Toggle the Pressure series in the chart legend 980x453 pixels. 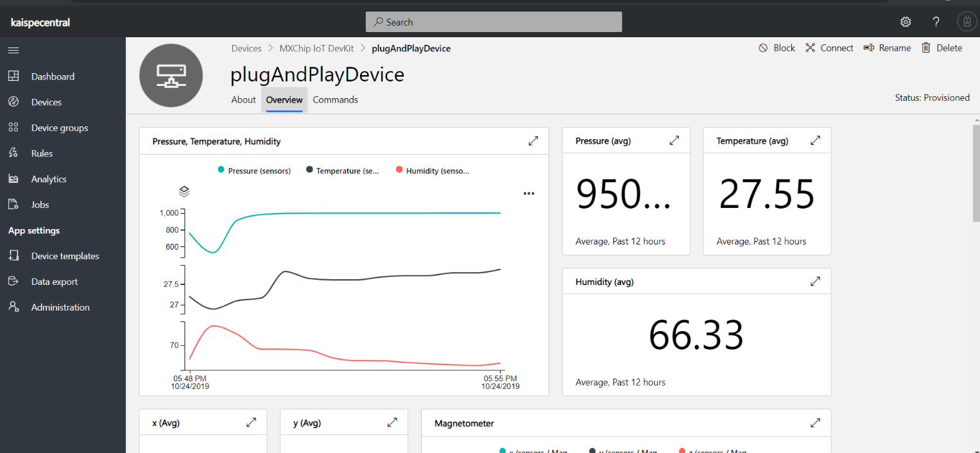coord(254,171)
